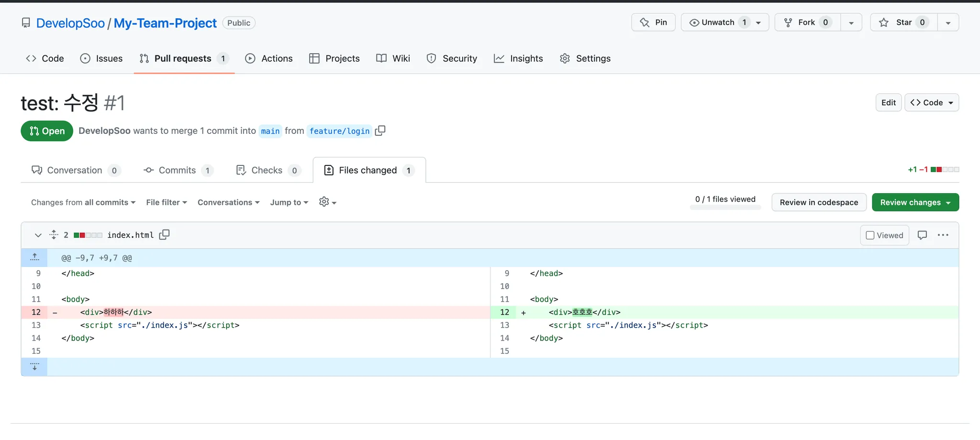This screenshot has width=980, height=440.
Task: Edit the pull request title
Action: click(x=889, y=103)
